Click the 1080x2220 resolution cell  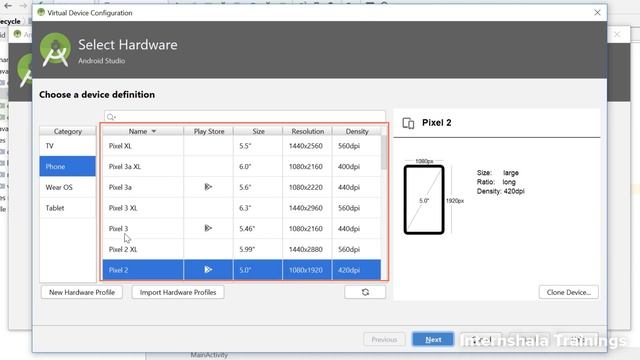point(306,187)
